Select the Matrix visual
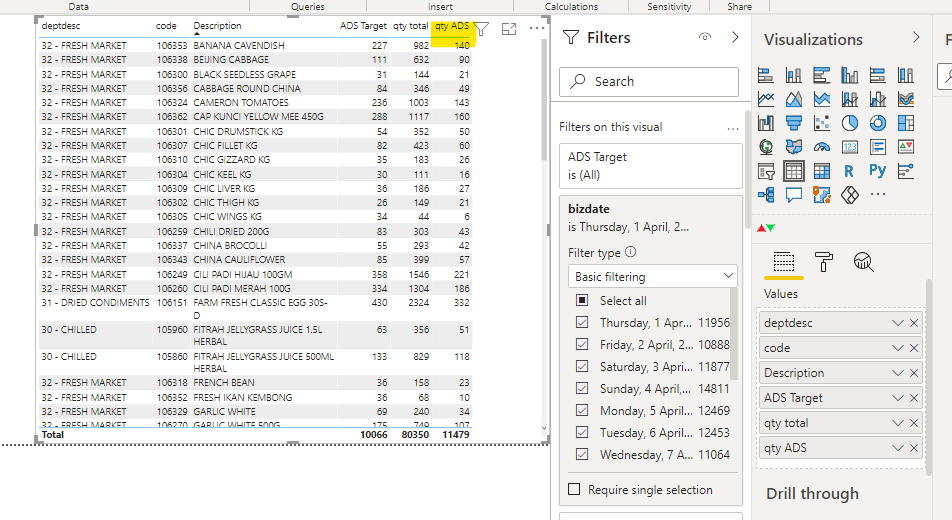The height and width of the screenshot is (520, 952). point(821,171)
